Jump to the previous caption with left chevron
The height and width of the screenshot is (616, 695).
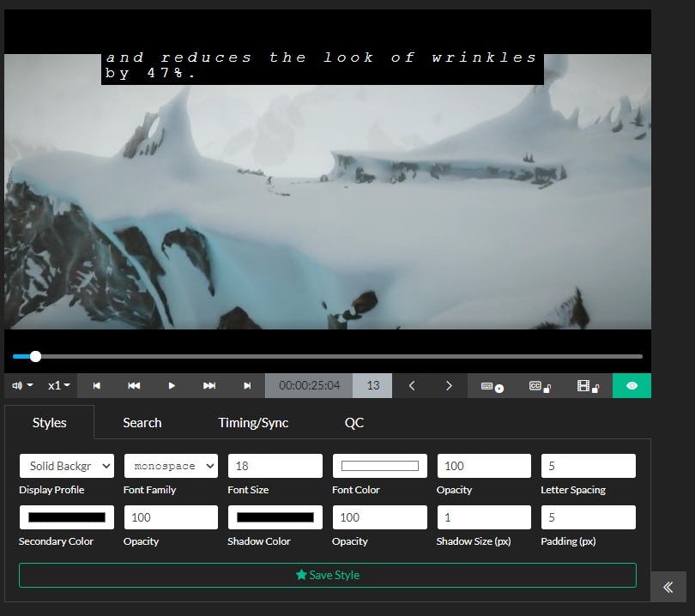[411, 385]
